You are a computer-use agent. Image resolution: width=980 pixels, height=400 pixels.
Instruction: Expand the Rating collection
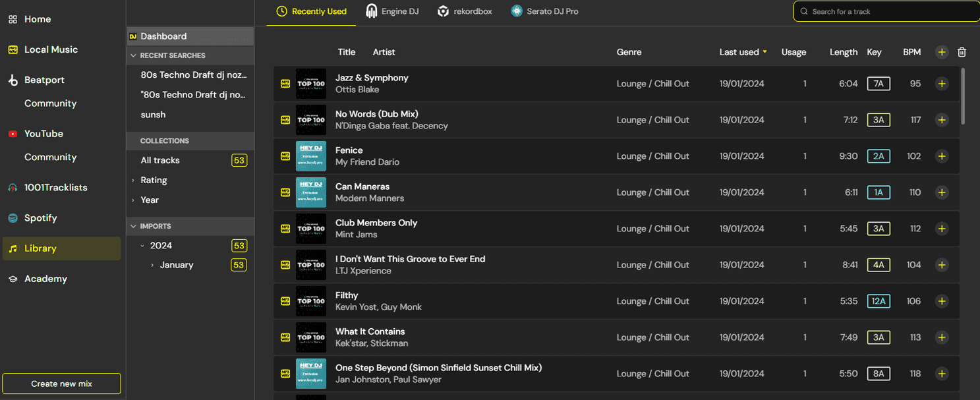pos(134,180)
